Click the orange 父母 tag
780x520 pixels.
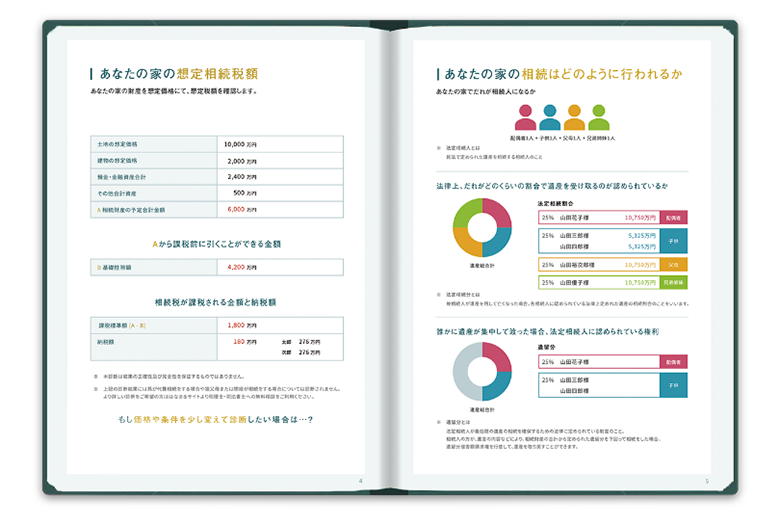[674, 265]
